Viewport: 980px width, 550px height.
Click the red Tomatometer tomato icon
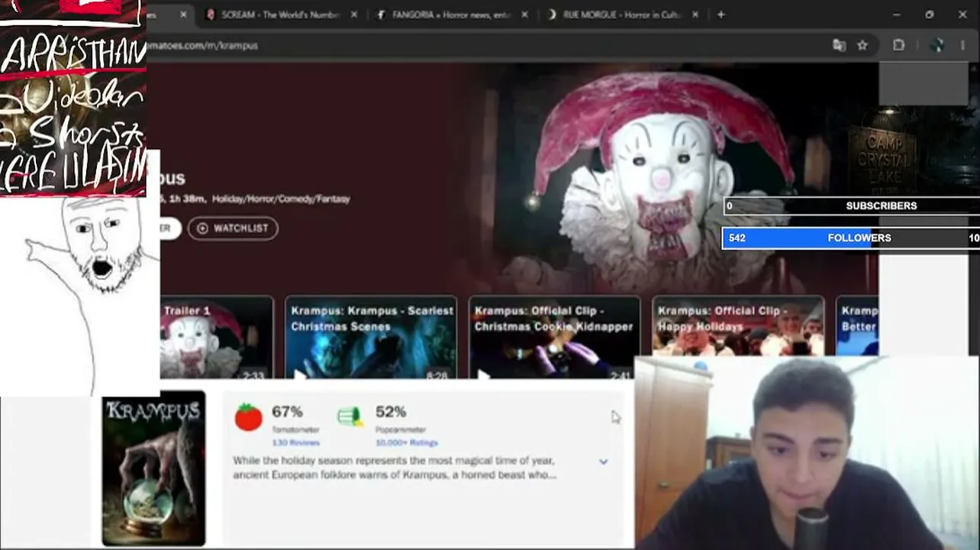[x=249, y=418]
